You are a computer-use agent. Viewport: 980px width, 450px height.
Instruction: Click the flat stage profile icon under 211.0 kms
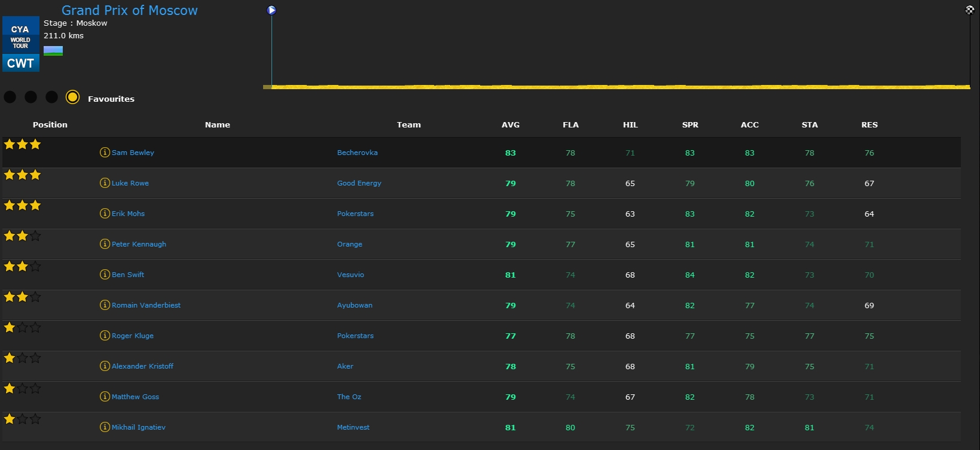click(x=53, y=51)
